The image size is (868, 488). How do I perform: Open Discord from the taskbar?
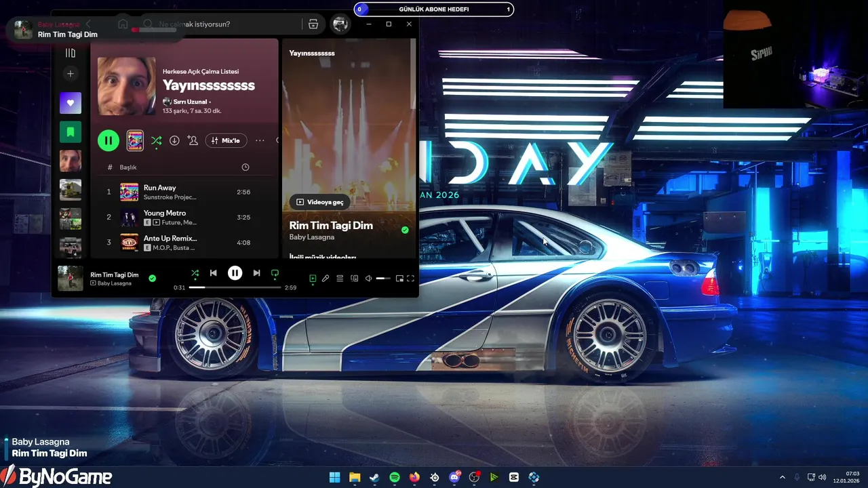[x=454, y=477]
